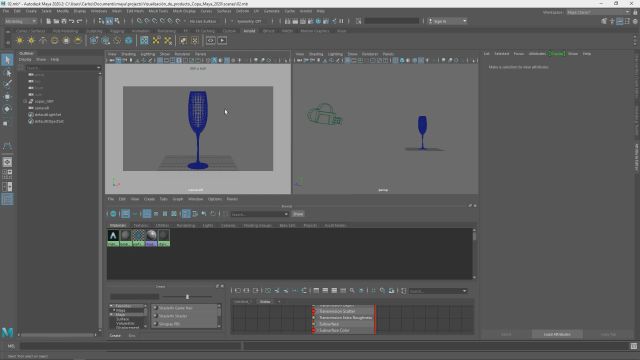Open Arnold RenderView from shelf

coord(211,40)
